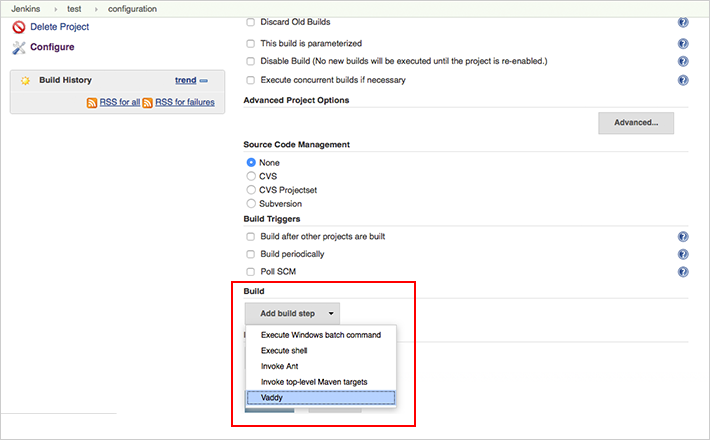
Task: Open help for Build periodically
Action: pyautogui.click(x=683, y=254)
